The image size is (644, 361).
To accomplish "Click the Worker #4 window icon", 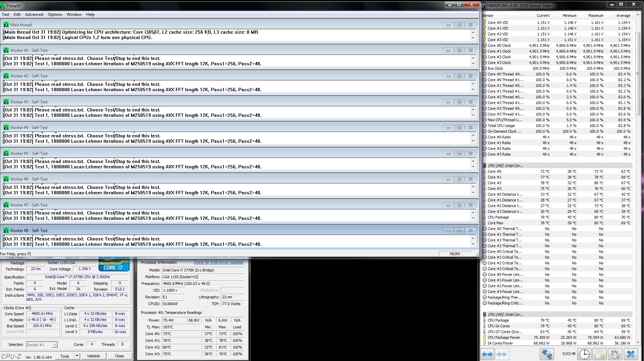I will coord(6,127).
